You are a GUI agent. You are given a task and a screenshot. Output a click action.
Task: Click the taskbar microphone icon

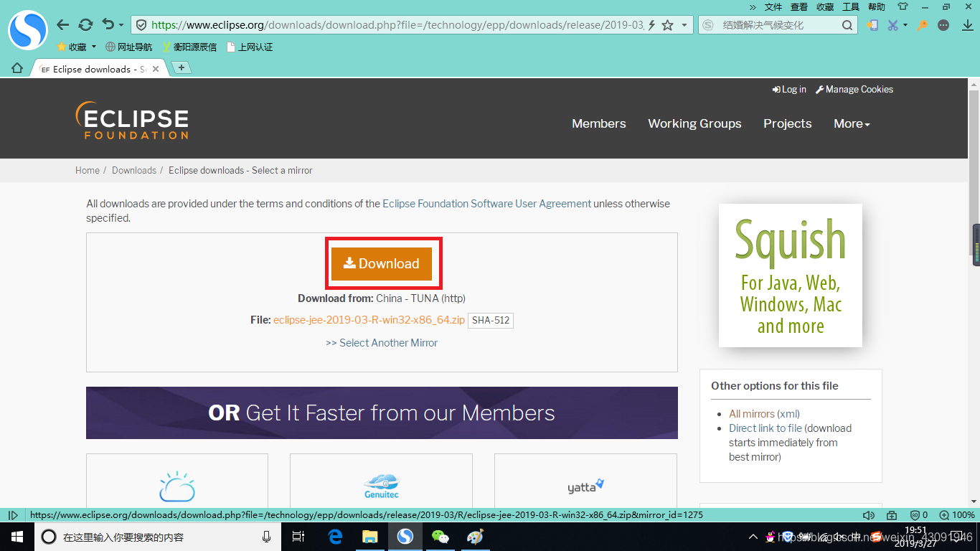(267, 537)
